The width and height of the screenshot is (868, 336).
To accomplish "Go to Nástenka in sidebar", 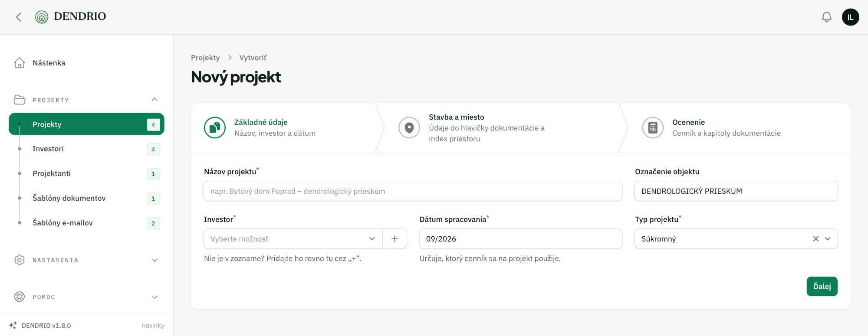I will [86, 63].
